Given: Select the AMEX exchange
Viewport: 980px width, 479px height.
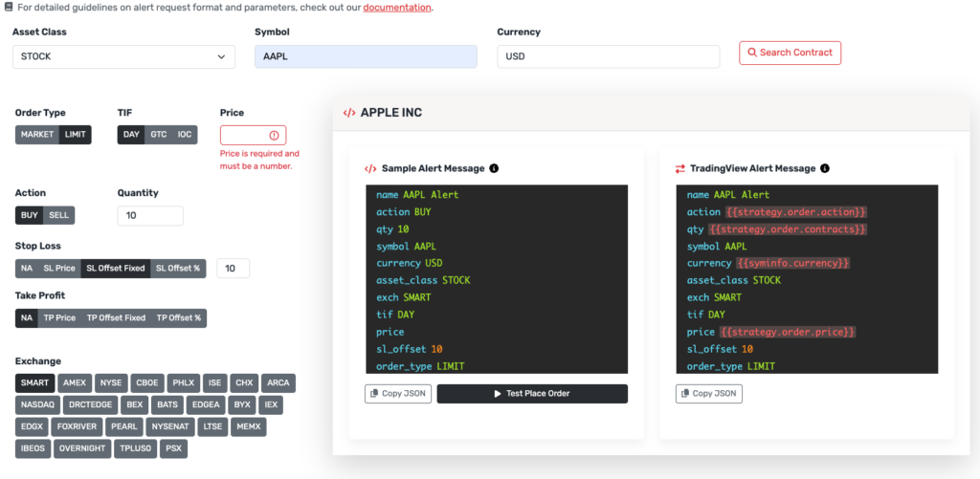Looking at the screenshot, I should click(x=75, y=382).
